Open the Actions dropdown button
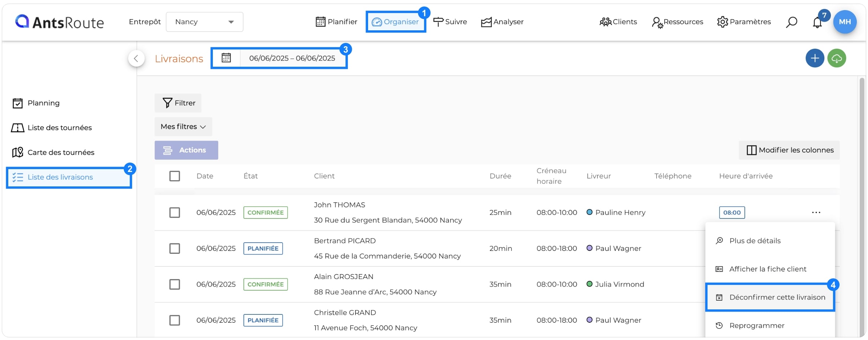Image resolution: width=868 pixels, height=340 pixels. (186, 150)
